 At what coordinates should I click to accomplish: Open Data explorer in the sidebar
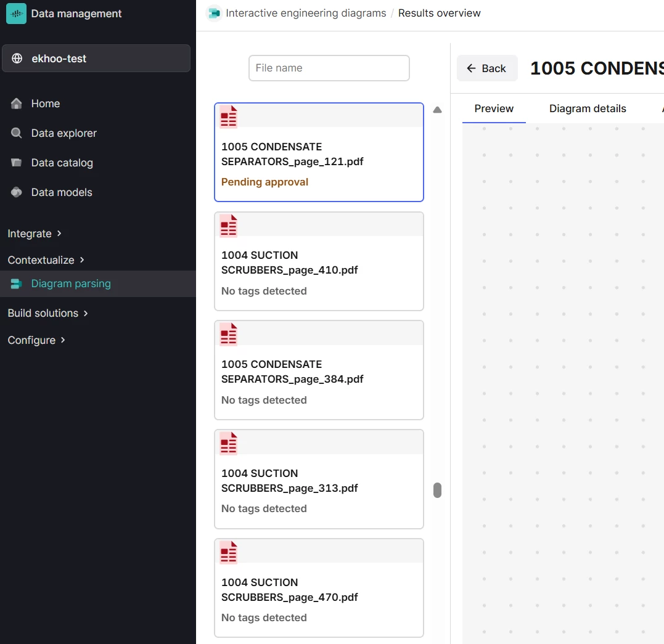click(x=64, y=133)
